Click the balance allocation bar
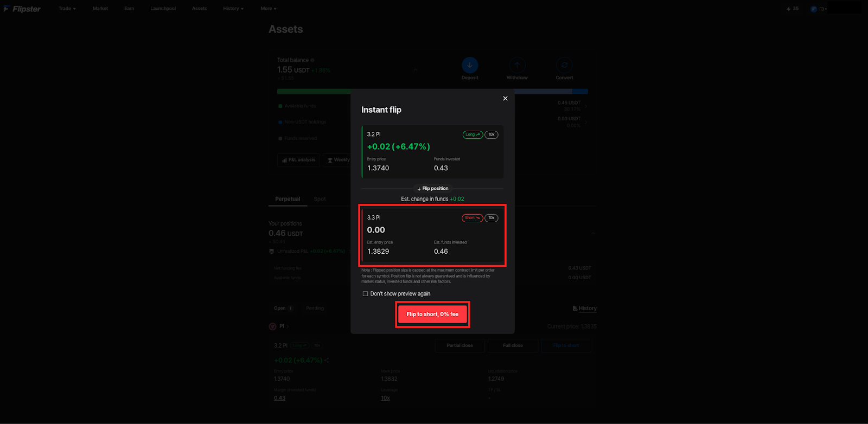The height and width of the screenshot is (424, 868). (x=432, y=92)
